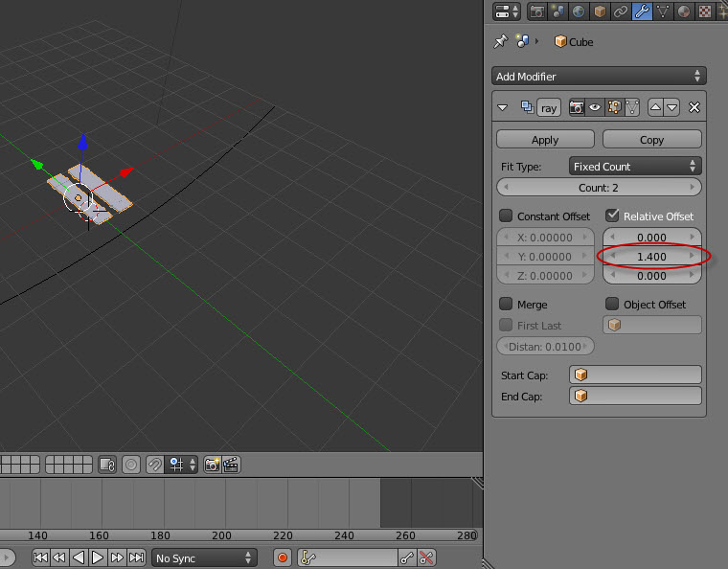This screenshot has height=569, width=728.
Task: Click the Constant Offset Y field
Action: point(545,256)
